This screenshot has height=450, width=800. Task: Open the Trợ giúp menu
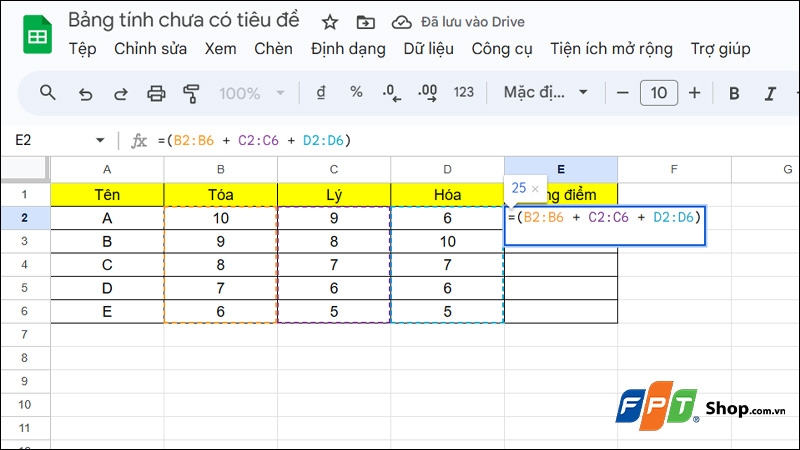720,49
